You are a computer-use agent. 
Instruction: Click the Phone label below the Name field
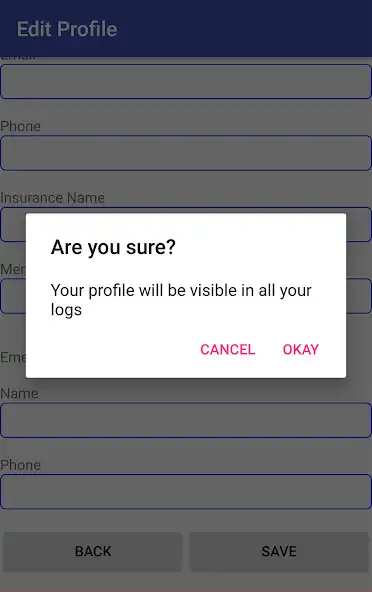tap(20, 465)
